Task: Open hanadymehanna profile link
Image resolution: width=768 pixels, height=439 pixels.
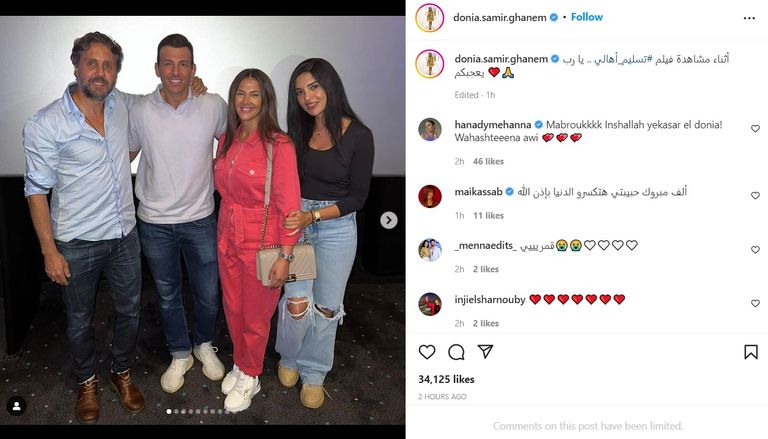Action: point(492,124)
